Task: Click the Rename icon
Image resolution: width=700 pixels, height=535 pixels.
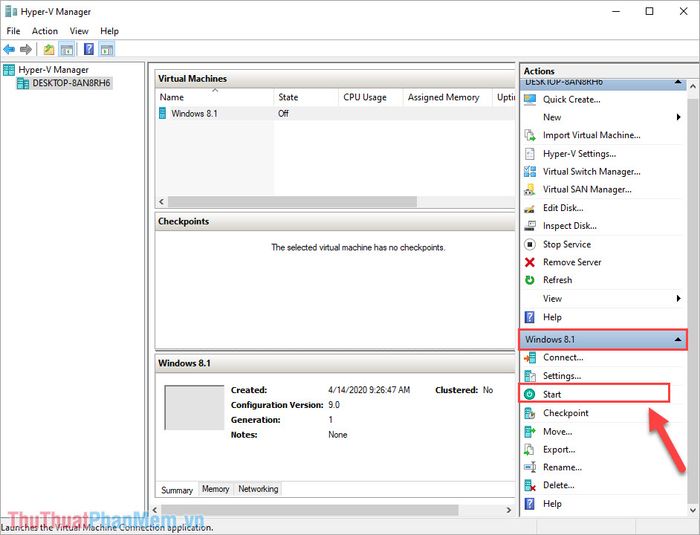Action: [x=530, y=468]
